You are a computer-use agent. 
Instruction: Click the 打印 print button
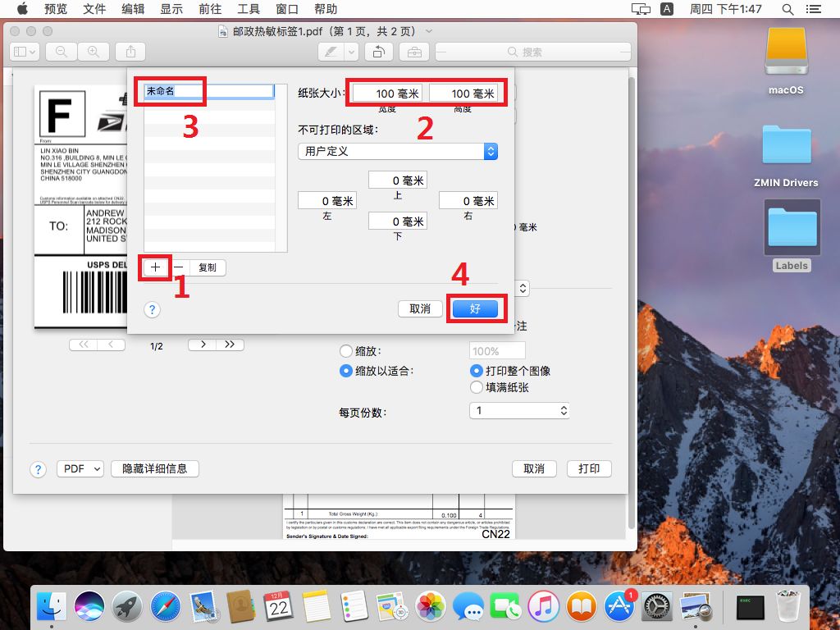coord(589,468)
